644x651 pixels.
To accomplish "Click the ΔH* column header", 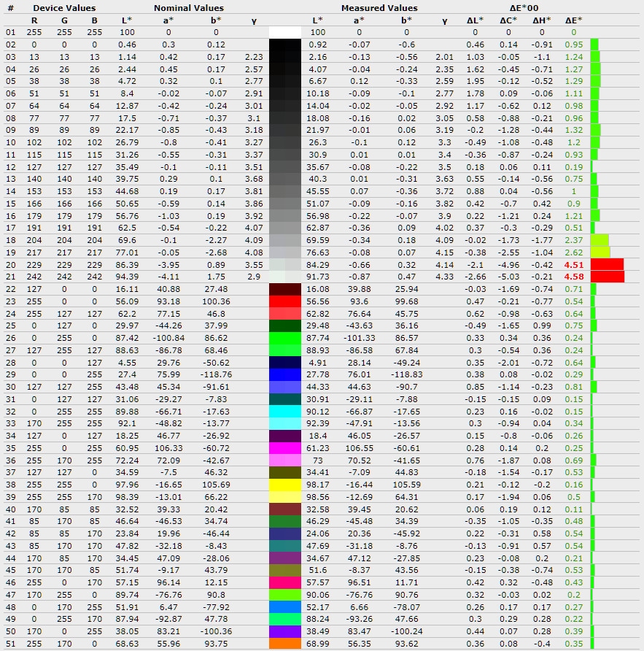I will [541, 20].
